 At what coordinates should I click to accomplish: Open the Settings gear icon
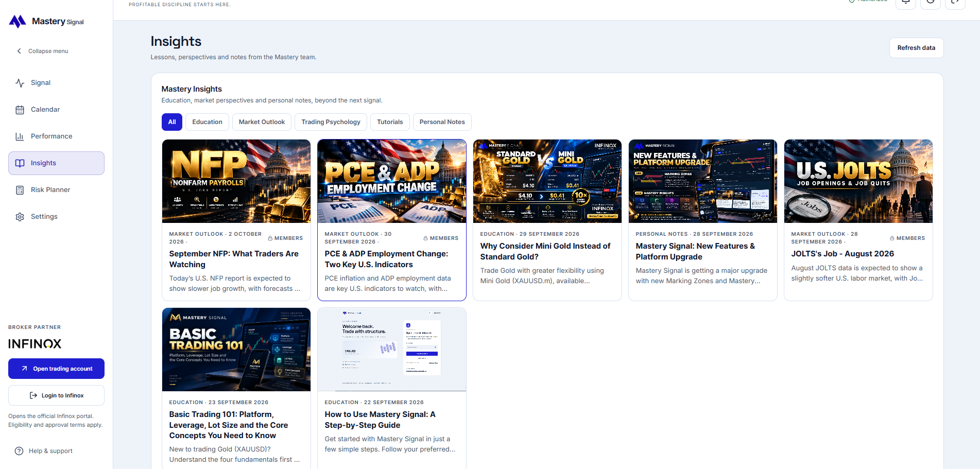tap(20, 217)
